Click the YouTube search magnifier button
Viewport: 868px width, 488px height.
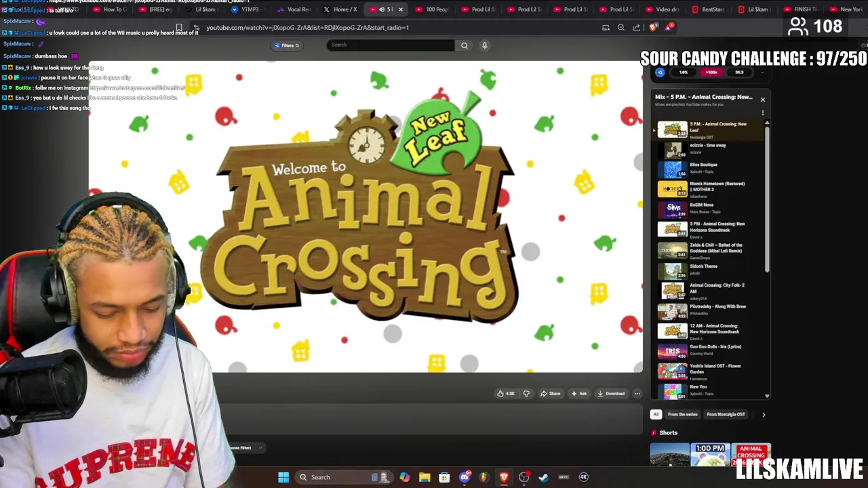465,45
